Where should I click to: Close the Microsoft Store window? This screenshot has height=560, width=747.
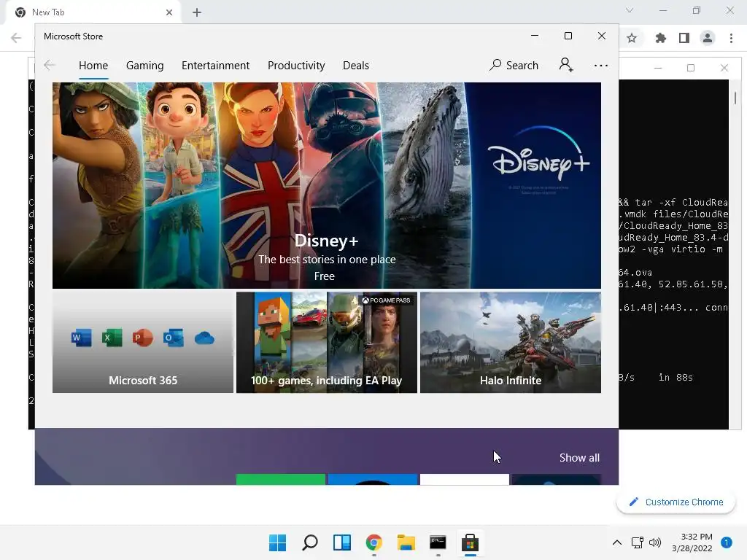pos(602,36)
